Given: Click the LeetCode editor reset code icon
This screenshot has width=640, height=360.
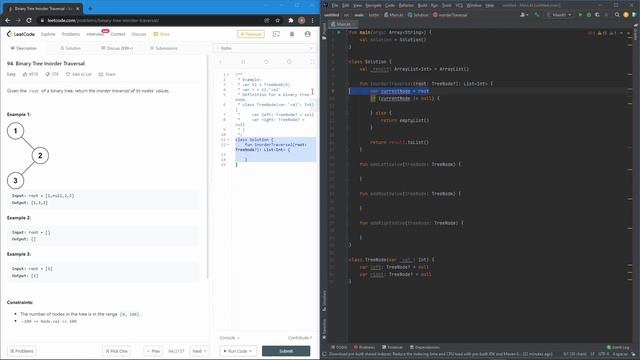Looking at the screenshot, I should click(x=266, y=62).
